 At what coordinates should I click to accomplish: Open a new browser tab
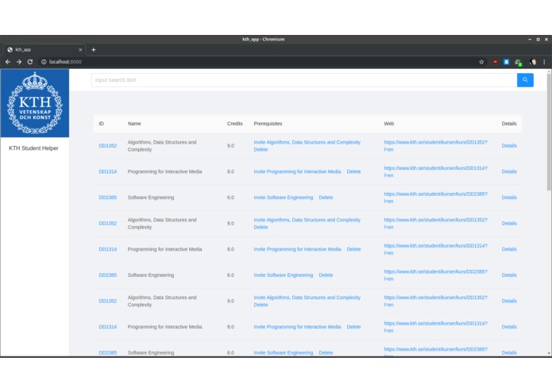coord(93,49)
